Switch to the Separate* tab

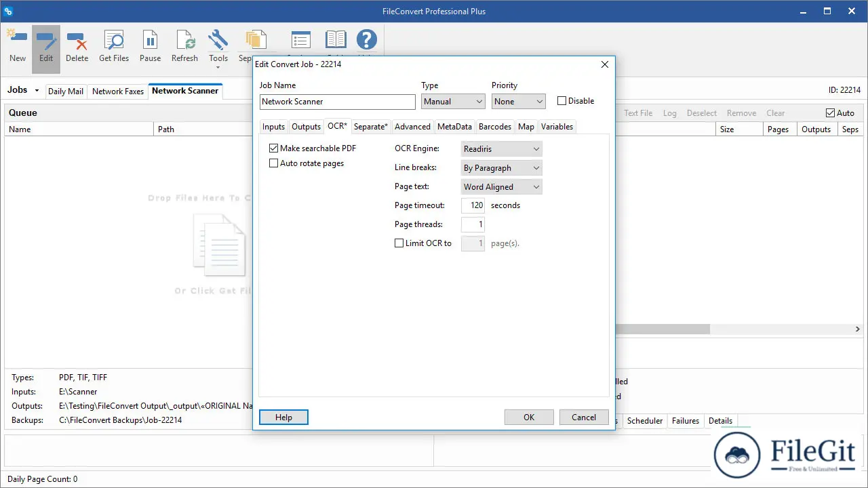(x=371, y=127)
